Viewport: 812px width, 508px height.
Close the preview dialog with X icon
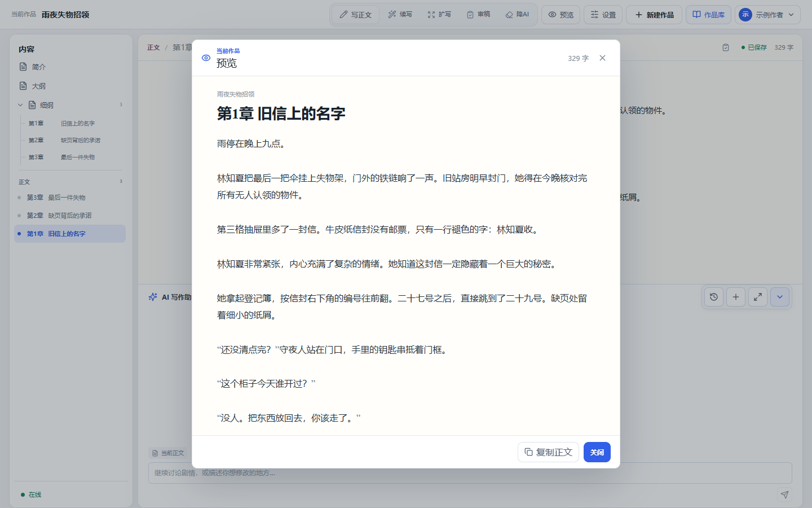tap(602, 58)
